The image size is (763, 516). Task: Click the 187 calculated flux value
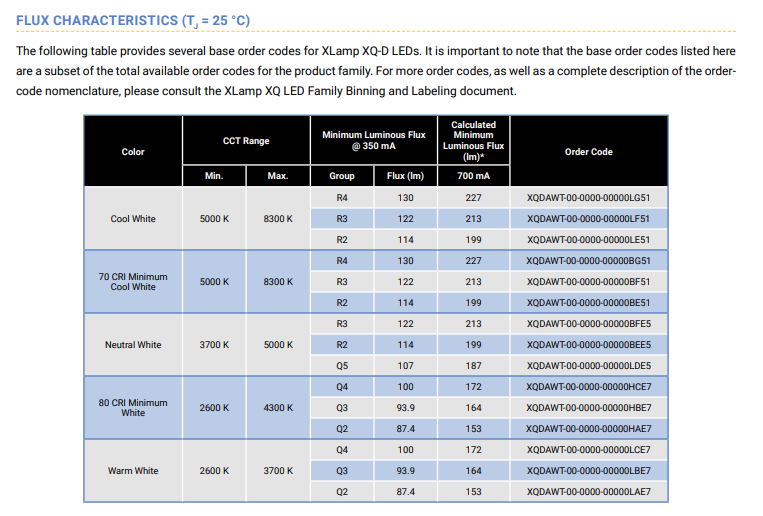click(473, 366)
